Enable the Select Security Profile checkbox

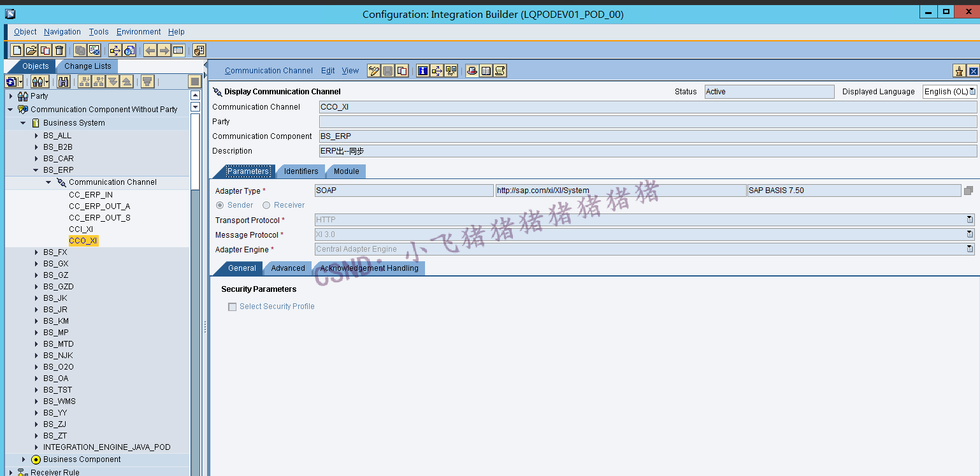click(233, 307)
